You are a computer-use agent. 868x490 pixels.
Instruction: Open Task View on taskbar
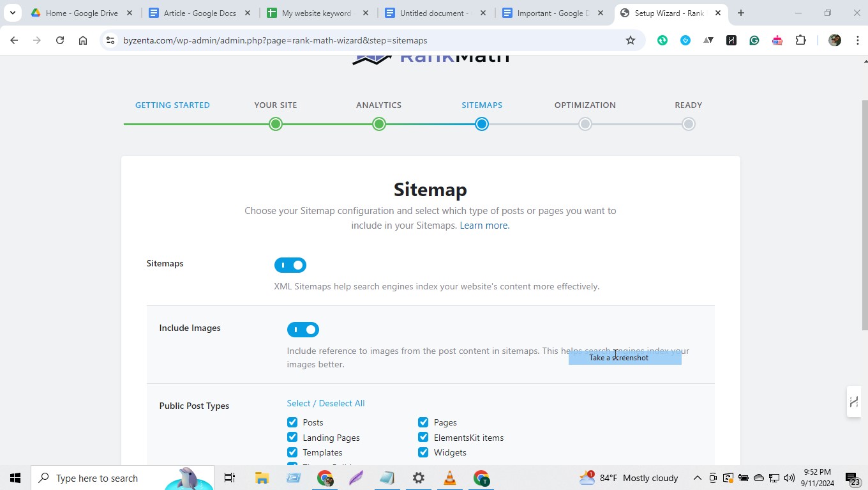(x=230, y=478)
